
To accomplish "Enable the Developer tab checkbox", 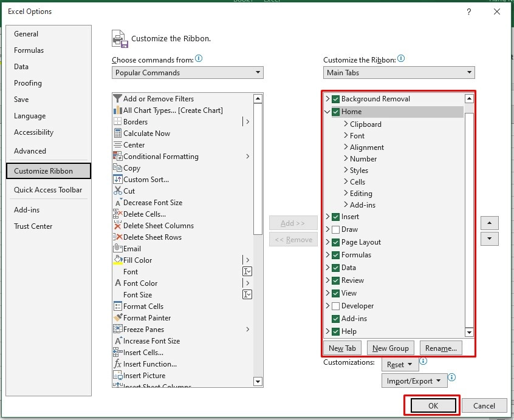I will pyautogui.click(x=335, y=306).
